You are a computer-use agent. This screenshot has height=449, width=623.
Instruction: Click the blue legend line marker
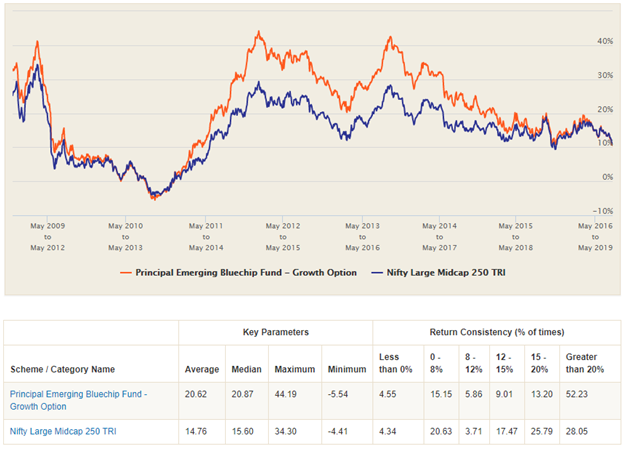tap(380, 272)
